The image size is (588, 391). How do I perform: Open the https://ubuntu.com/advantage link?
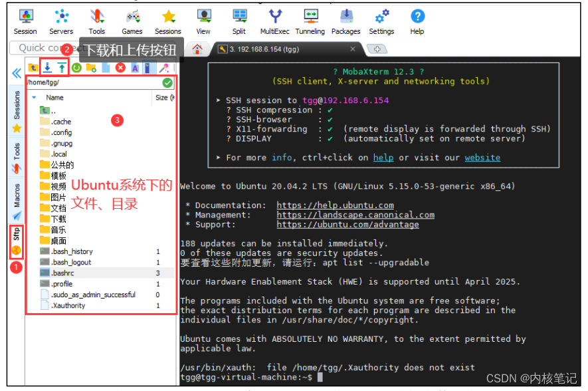tap(347, 225)
